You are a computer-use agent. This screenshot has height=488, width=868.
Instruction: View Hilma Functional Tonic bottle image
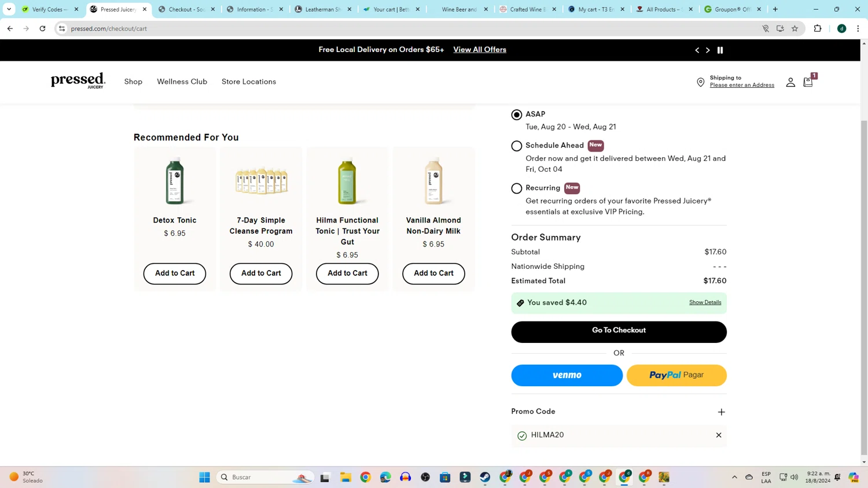pos(347,181)
